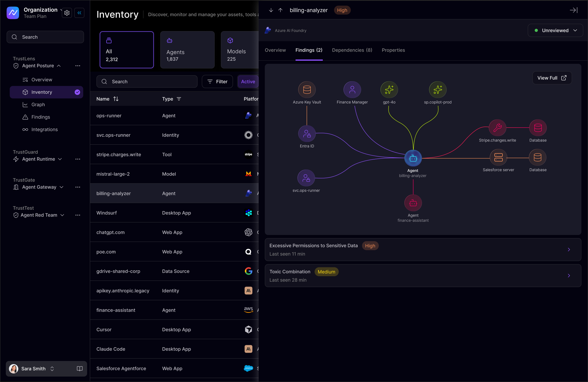
Task: Open organization settings gear icon
Action: pyautogui.click(x=67, y=13)
